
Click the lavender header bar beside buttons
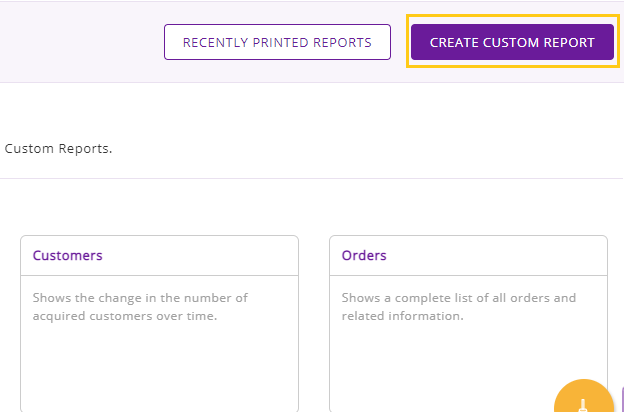tap(80, 42)
